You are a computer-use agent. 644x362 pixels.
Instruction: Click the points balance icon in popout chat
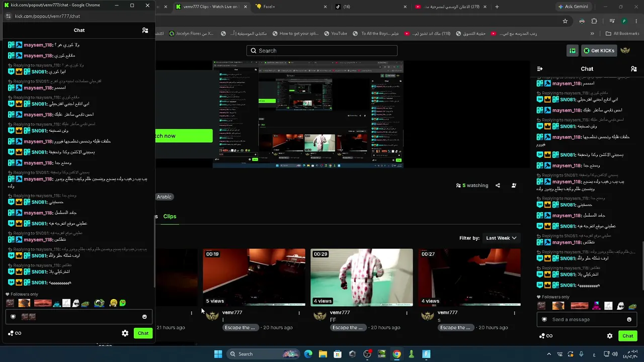point(15,333)
